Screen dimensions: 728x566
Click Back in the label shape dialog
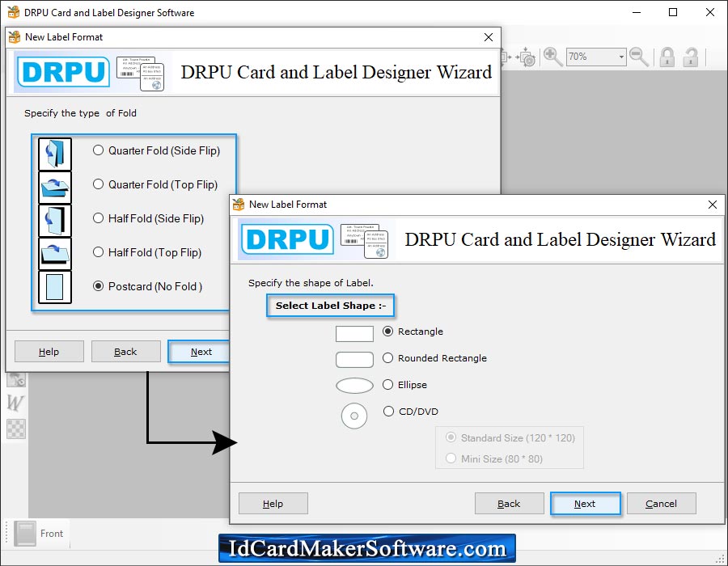(510, 504)
